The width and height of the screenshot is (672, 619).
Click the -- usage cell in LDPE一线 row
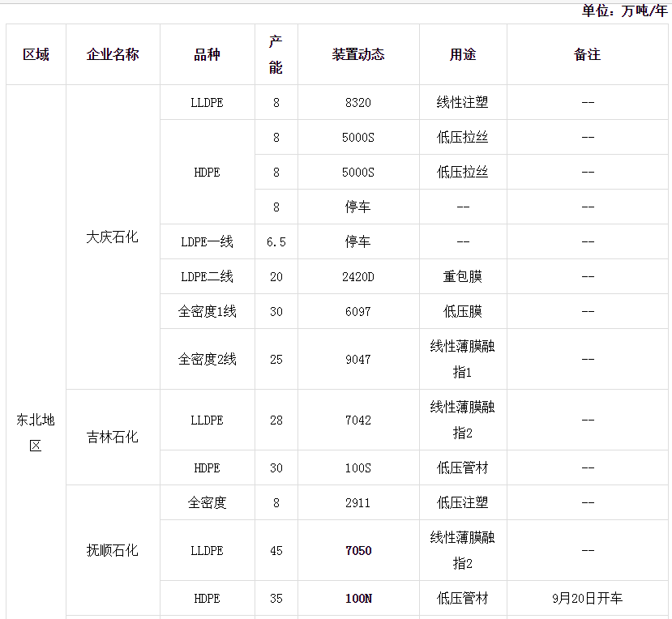[463, 241]
